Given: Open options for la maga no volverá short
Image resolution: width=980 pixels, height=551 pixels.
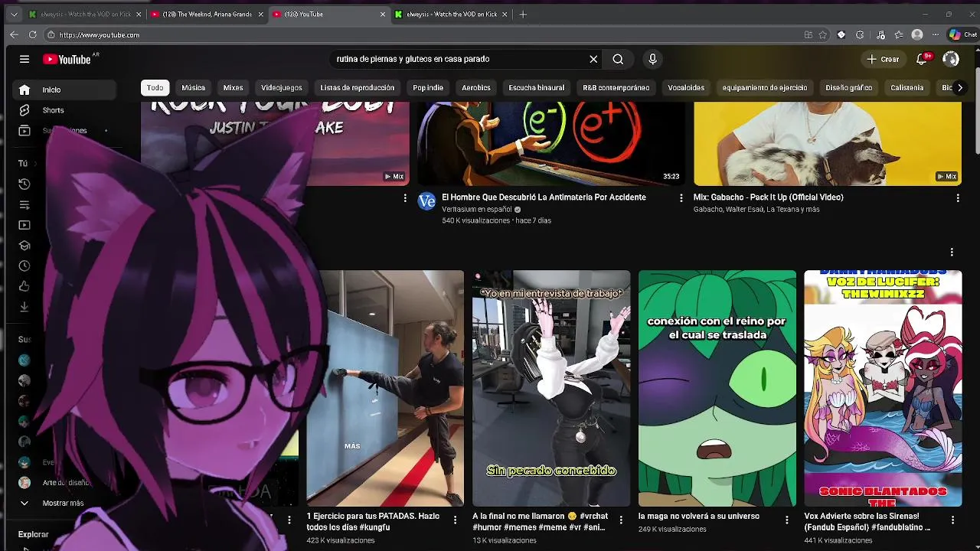Looking at the screenshot, I should coord(786,520).
